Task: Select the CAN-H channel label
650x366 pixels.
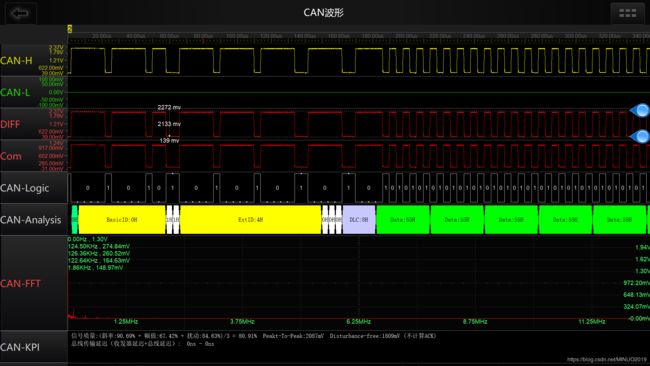Action: point(16,61)
